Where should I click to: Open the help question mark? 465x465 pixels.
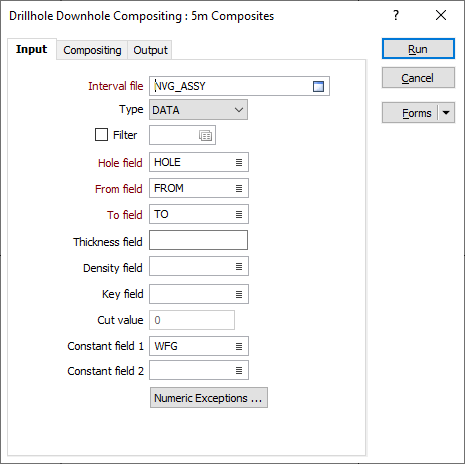click(x=396, y=15)
